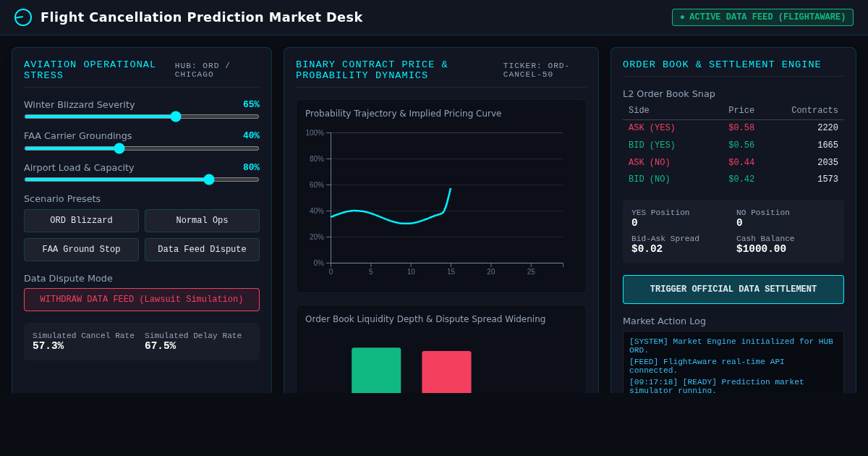Click the ASK (NO) row in order book

coord(733,163)
